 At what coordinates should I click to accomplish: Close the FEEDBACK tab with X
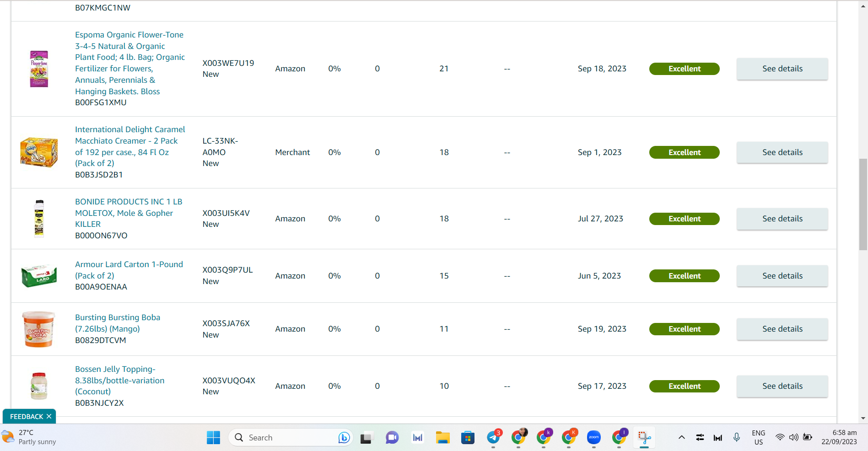click(x=49, y=416)
